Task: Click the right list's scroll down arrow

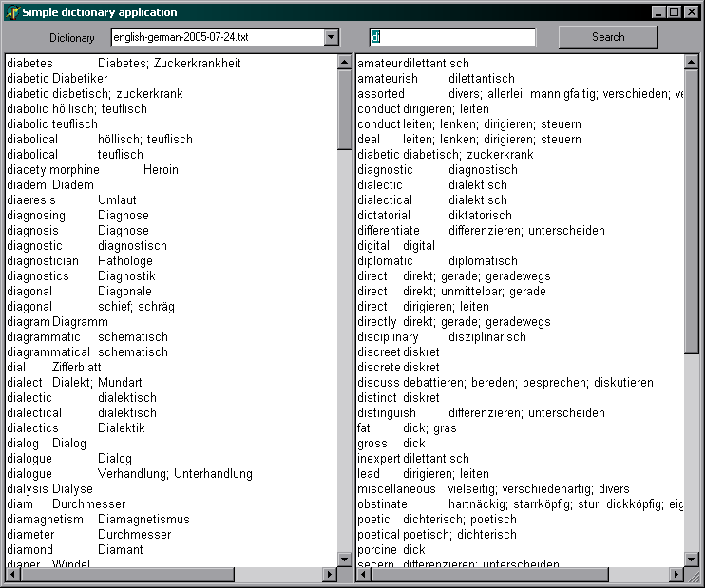Action: 692,560
